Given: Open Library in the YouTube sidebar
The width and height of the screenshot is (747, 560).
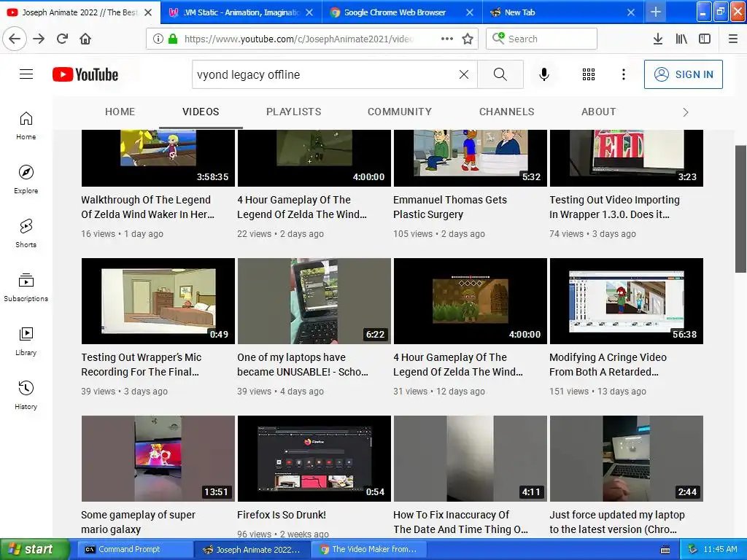Looking at the screenshot, I should pos(26,341).
